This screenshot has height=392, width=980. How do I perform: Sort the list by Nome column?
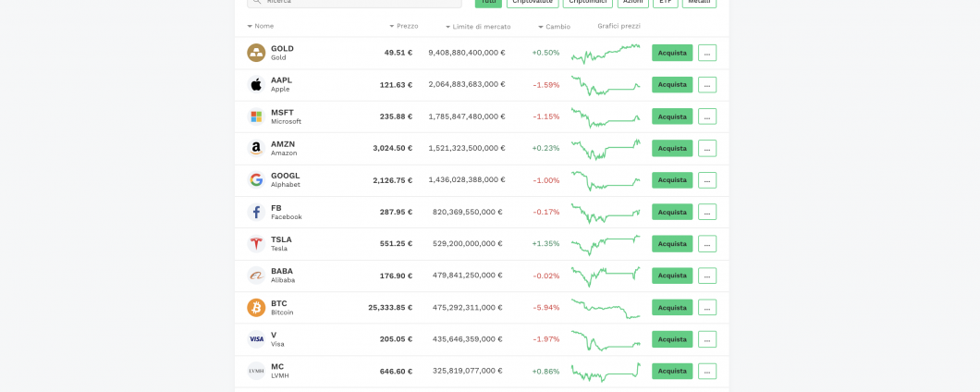point(263,26)
